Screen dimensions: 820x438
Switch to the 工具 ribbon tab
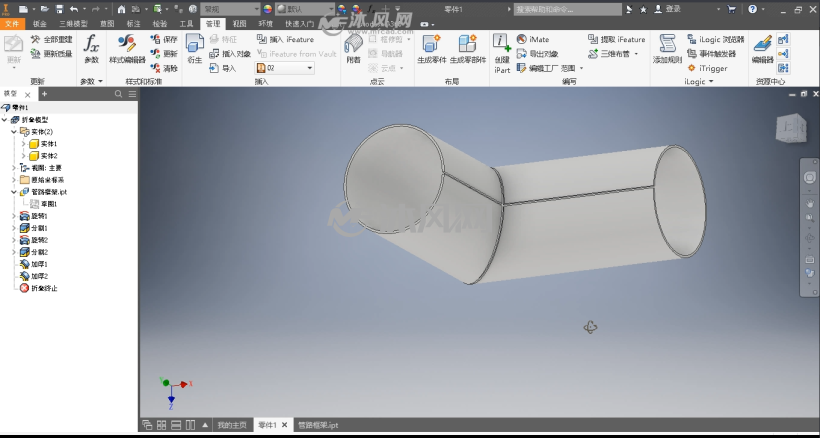pos(186,24)
